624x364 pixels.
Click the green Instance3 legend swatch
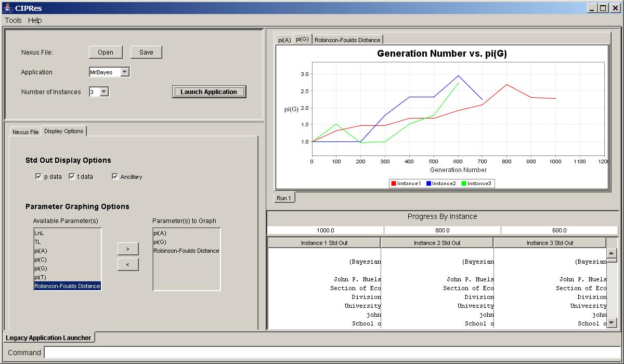point(464,184)
